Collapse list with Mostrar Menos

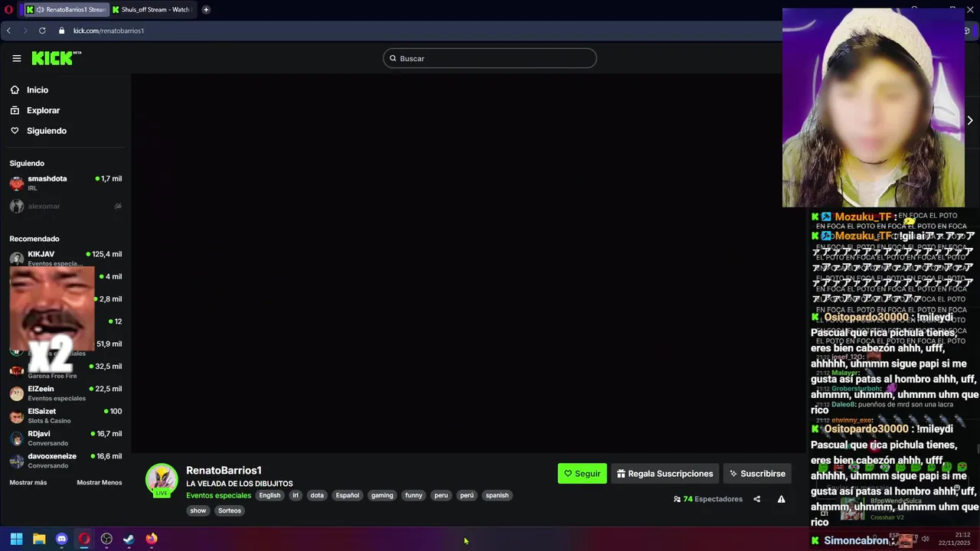click(x=100, y=483)
